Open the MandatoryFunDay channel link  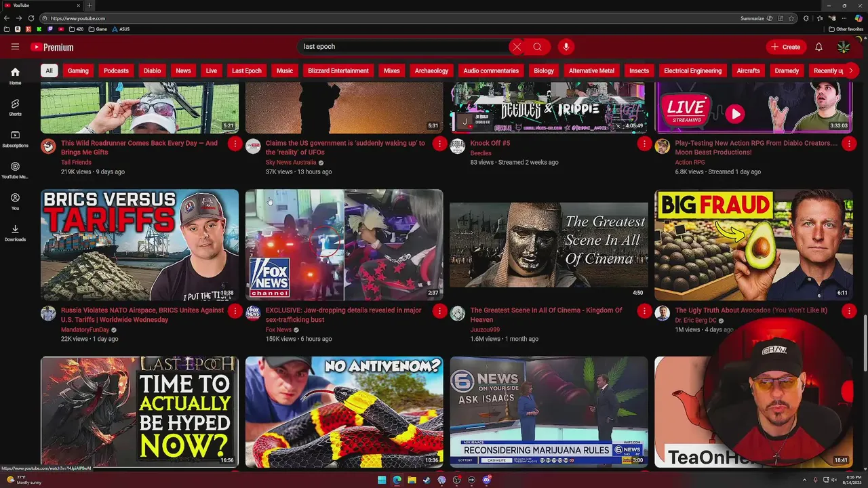pos(85,330)
